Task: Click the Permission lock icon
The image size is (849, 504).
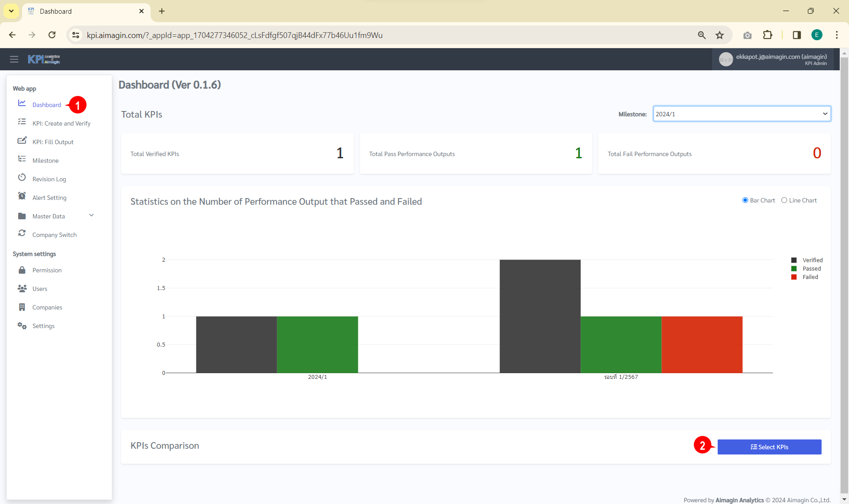Action: 22,270
